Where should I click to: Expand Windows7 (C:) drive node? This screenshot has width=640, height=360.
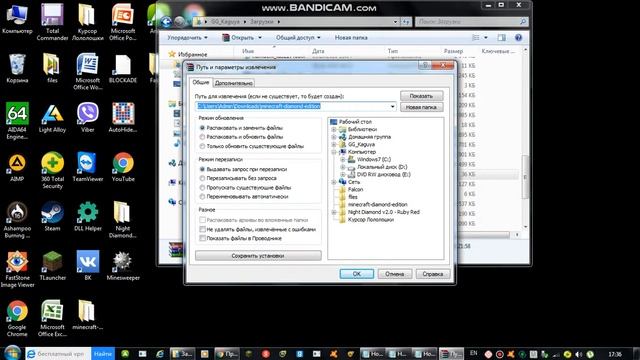[343, 159]
